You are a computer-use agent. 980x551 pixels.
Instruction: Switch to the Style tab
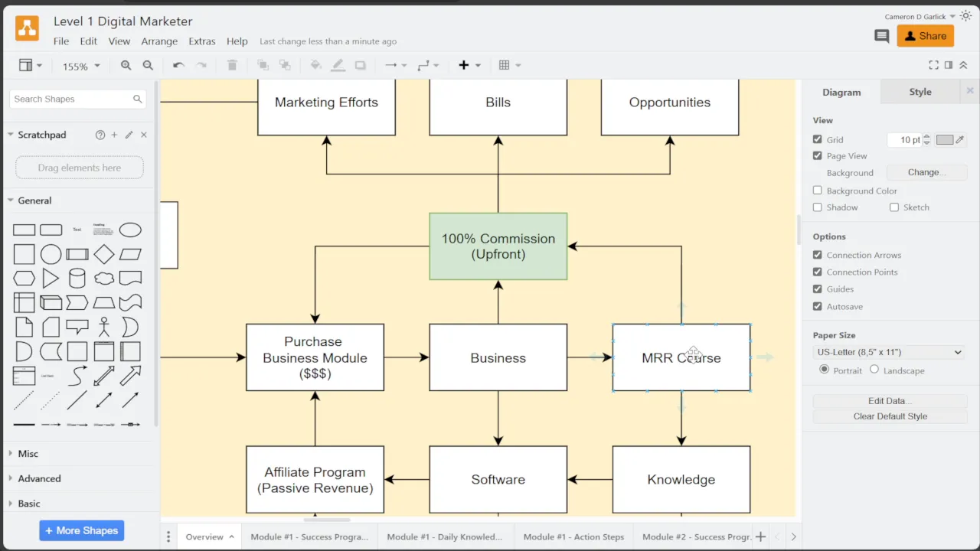(920, 92)
